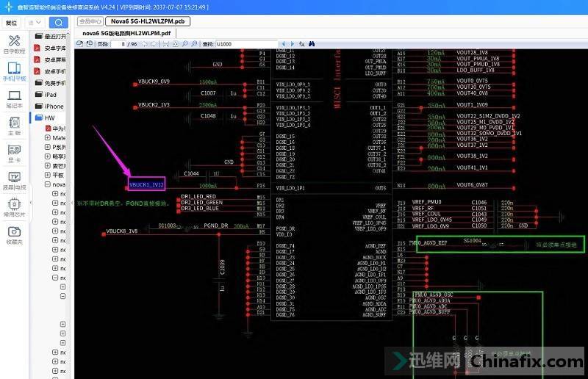This screenshot has height=379, width=588.
Task: Switch to the Nova6 5G-HL2WLZPM.pcb tab
Action: pos(147,21)
